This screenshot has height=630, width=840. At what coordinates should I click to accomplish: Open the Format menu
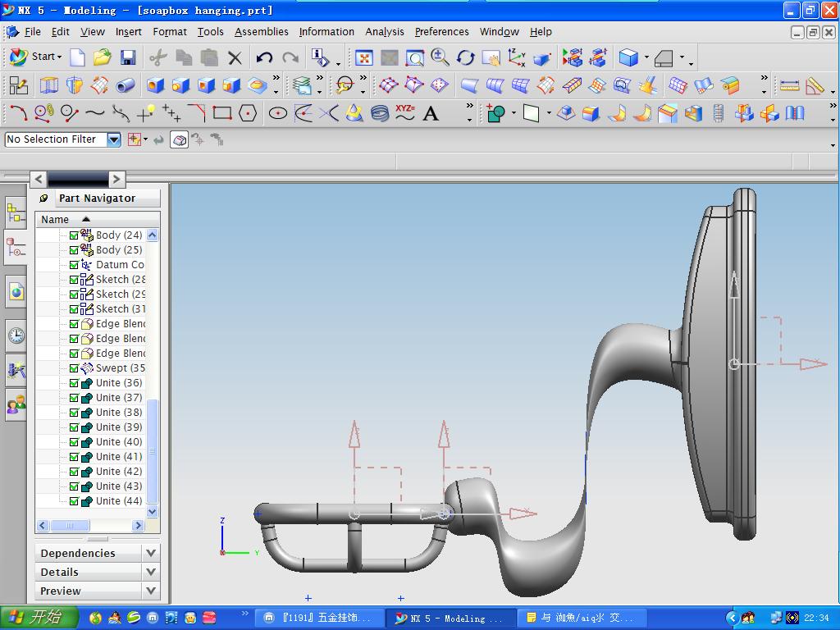(x=170, y=32)
